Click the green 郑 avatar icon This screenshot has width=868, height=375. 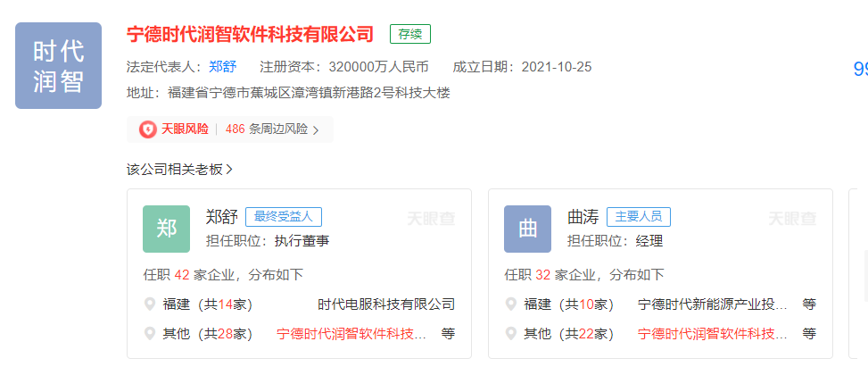166,229
